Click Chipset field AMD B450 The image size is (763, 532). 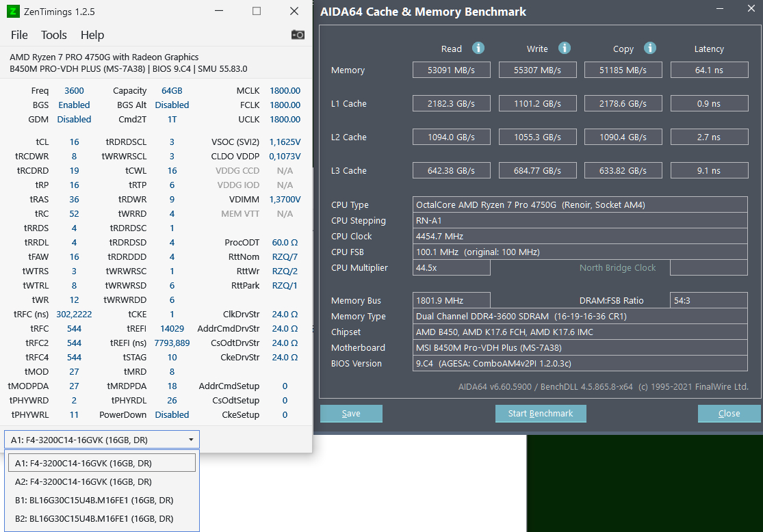580,332
